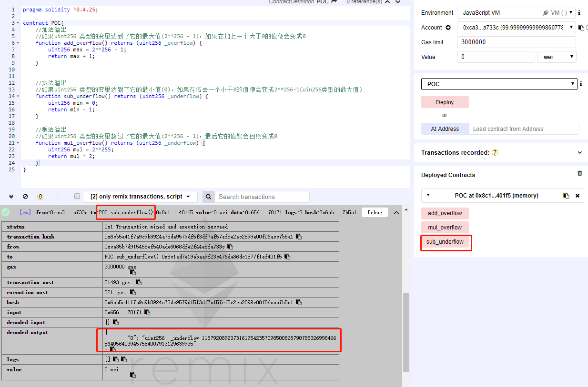Go to previous reference with up chevron
The width and height of the screenshot is (588, 387).
pyautogui.click(x=386, y=2)
